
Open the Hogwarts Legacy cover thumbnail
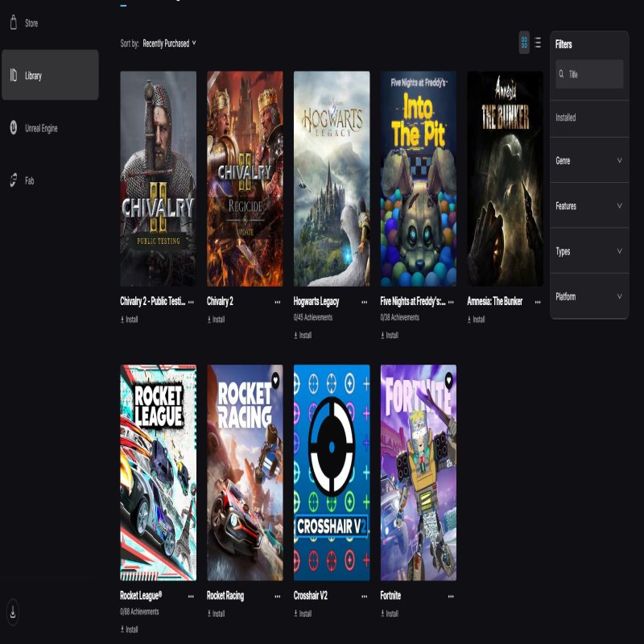coord(332,179)
